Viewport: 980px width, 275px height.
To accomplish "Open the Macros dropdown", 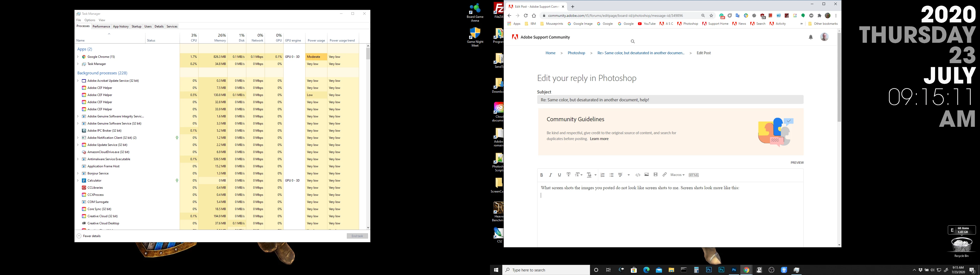I will tap(677, 175).
